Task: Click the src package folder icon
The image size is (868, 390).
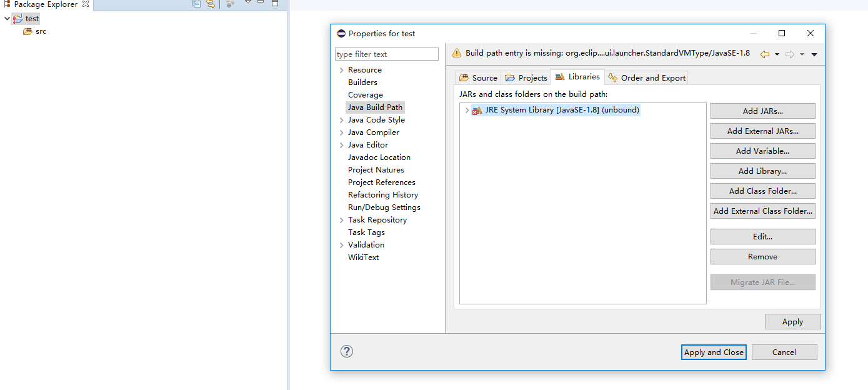Action: [x=27, y=31]
